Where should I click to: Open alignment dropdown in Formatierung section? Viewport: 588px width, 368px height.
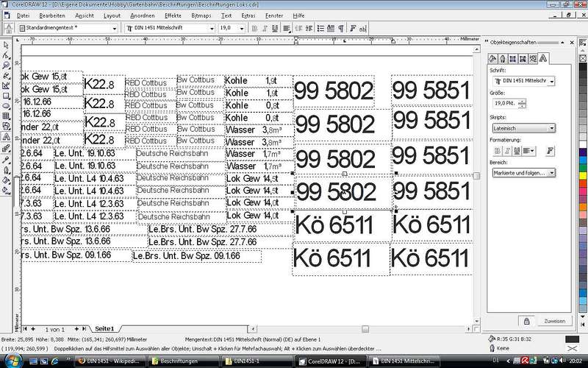pos(529,151)
